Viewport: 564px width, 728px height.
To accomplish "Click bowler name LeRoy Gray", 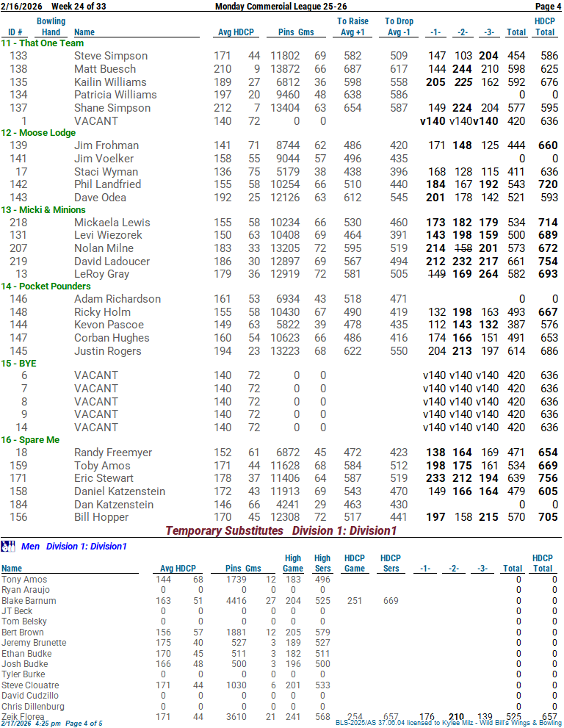I will pos(101,275).
